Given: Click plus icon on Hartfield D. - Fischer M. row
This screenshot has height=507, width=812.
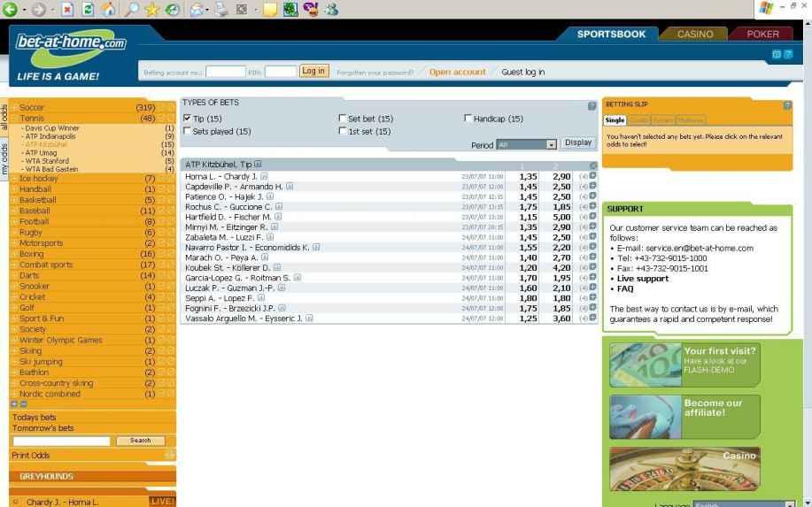Looking at the screenshot, I should 592,217.
